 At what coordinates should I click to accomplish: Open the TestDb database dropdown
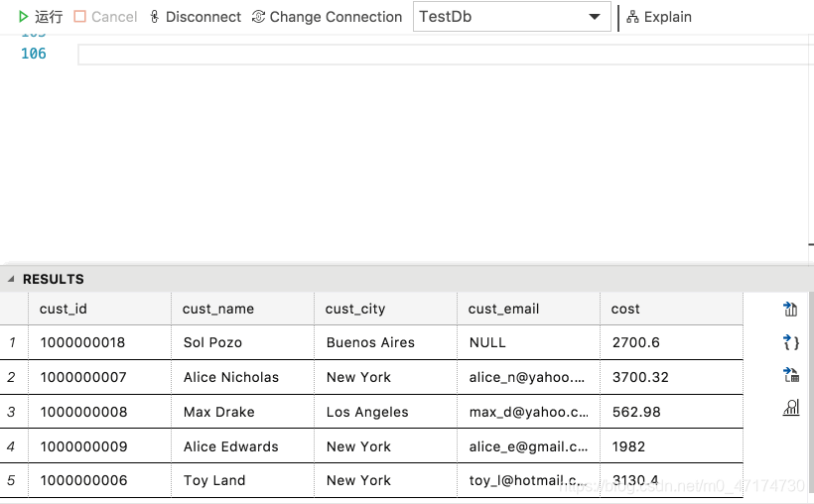pyautogui.click(x=512, y=17)
